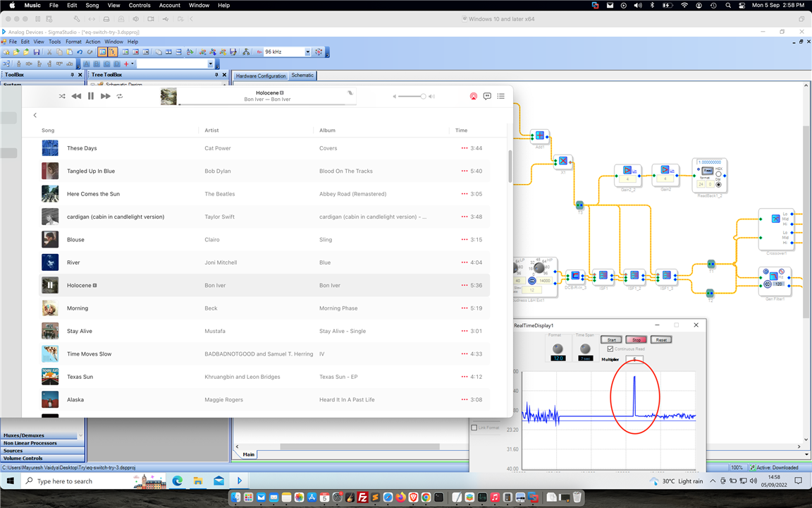Click the New project icon in SigmaStudio toolbar
812x508 pixels.
pyautogui.click(x=6, y=52)
